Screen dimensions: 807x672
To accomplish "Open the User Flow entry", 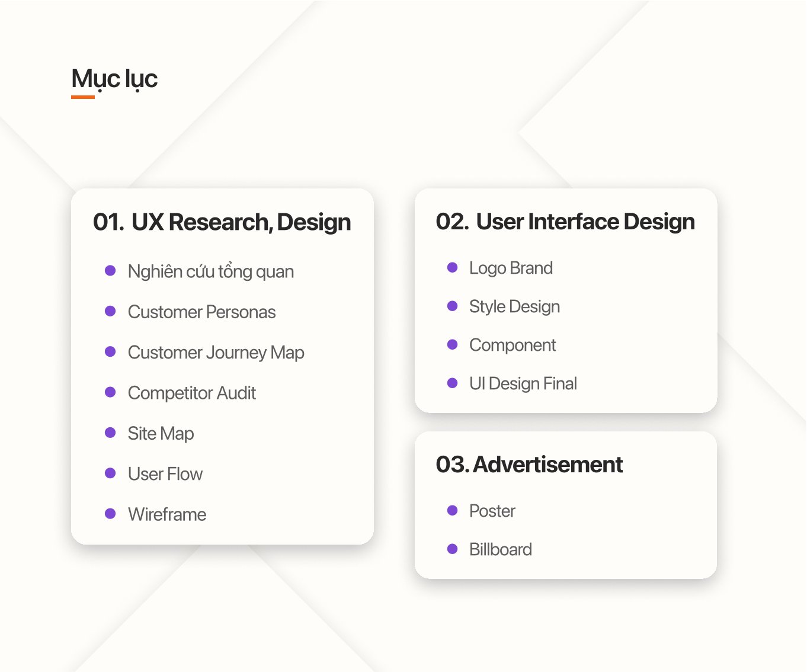I will coord(165,474).
